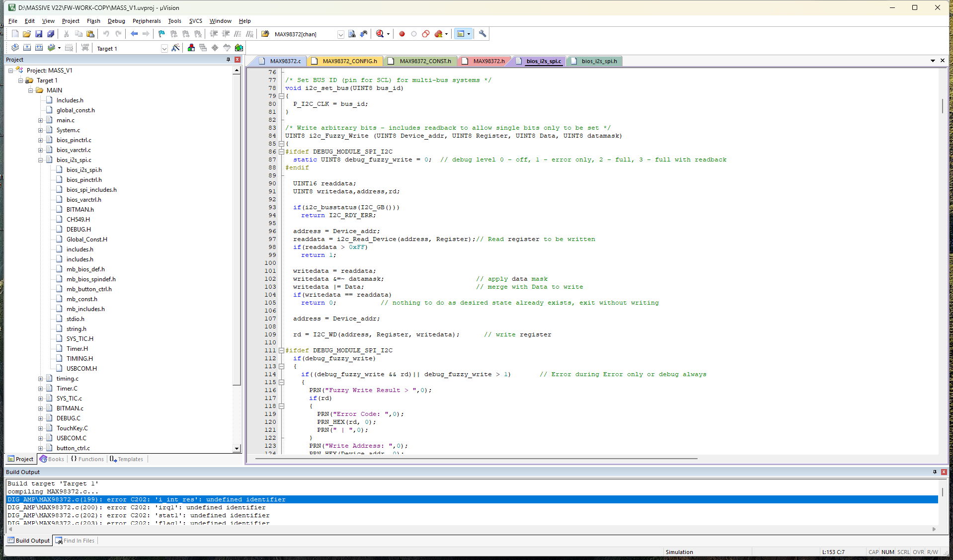The image size is (953, 560).
Task: Click the Find icon beside search box
Action: click(352, 34)
